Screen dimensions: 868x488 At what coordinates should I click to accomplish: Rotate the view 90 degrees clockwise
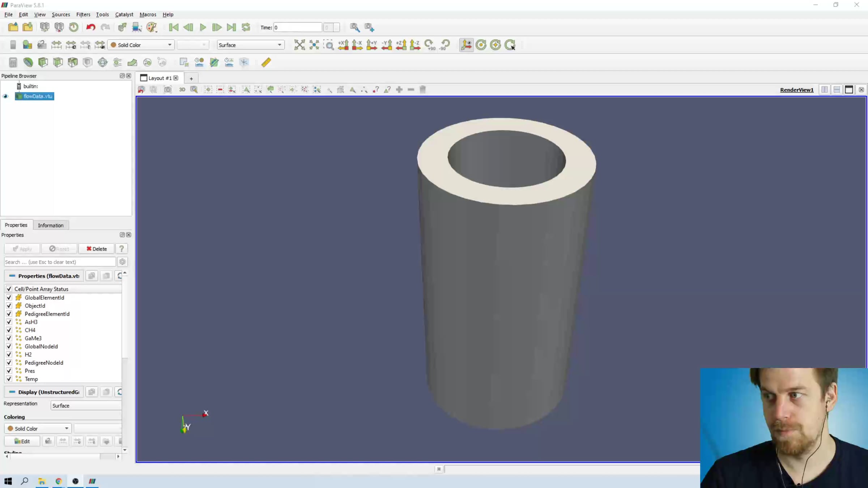click(430, 45)
